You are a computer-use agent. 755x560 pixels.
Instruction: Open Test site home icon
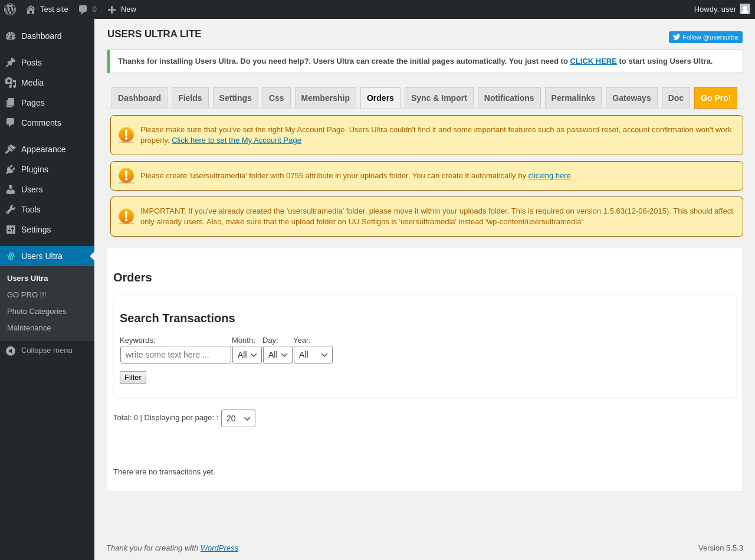point(31,9)
